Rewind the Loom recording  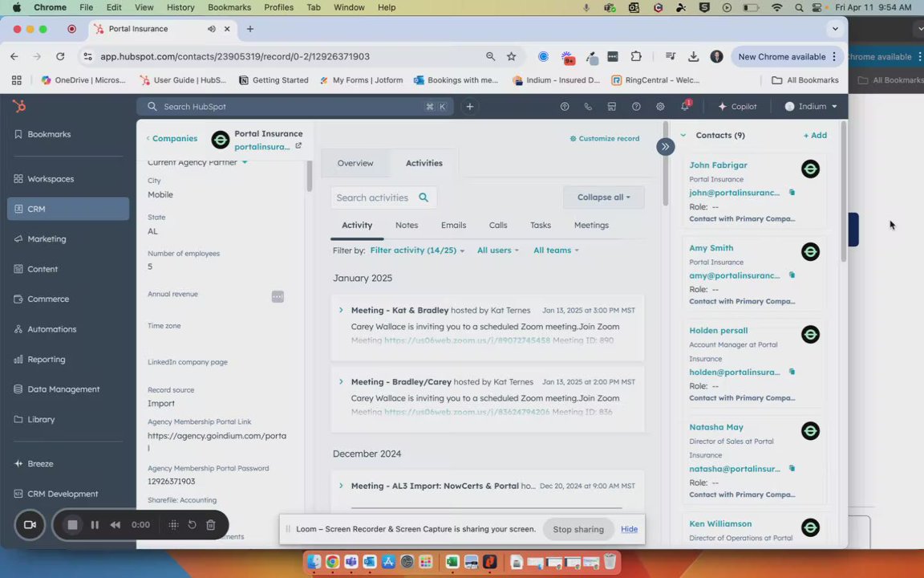tap(115, 525)
